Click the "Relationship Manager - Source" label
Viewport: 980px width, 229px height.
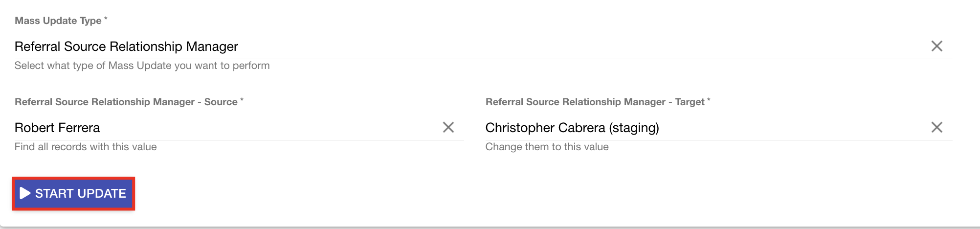click(x=126, y=102)
